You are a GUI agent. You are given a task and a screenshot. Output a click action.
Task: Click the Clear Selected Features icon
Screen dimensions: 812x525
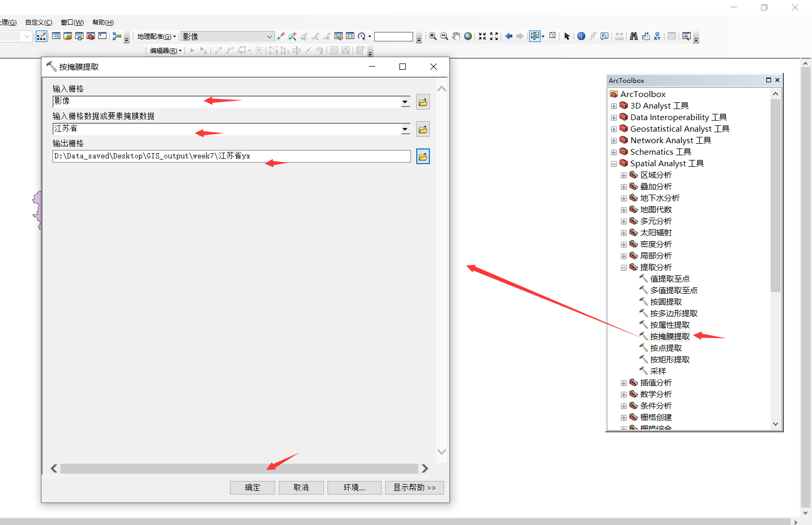tap(553, 36)
